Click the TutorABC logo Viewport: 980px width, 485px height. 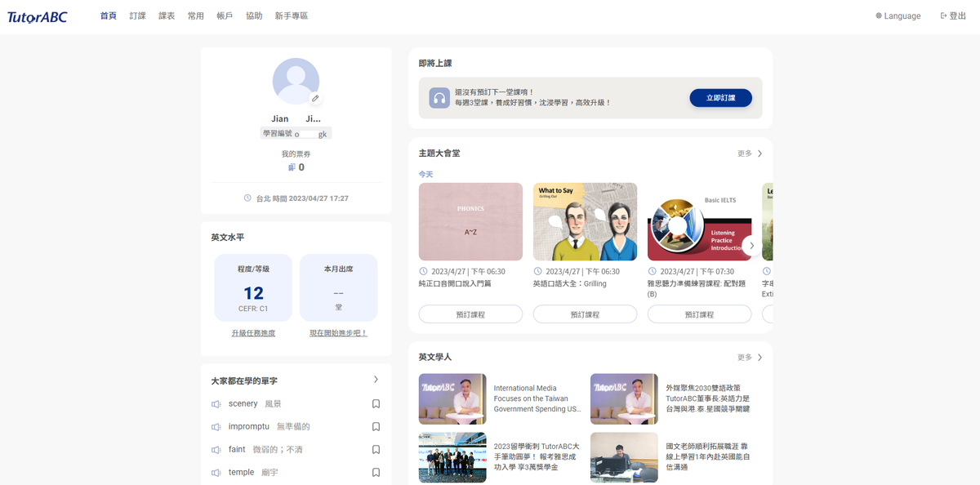pos(38,16)
